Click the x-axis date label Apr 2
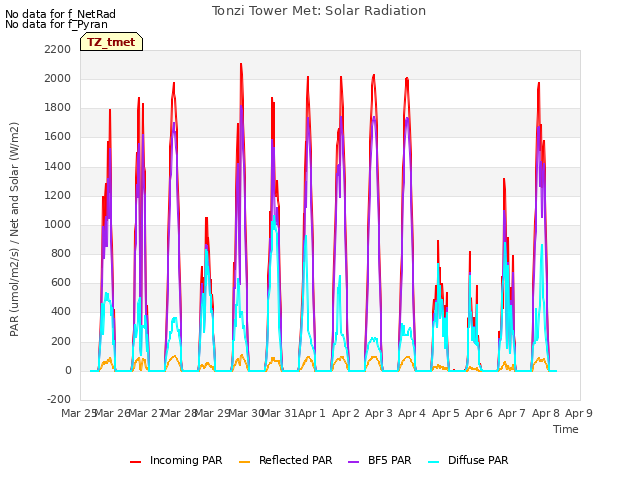 click(346, 413)
